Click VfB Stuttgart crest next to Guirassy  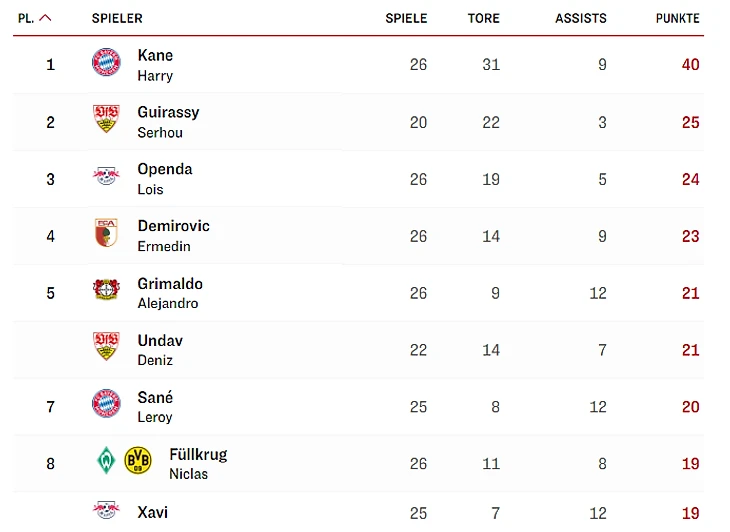pos(106,120)
